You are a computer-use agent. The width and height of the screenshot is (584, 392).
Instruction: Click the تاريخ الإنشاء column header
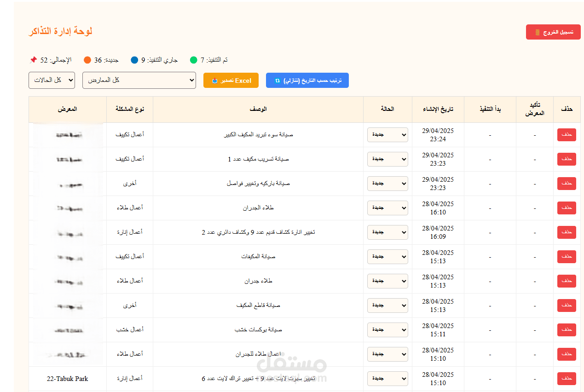[x=438, y=109]
